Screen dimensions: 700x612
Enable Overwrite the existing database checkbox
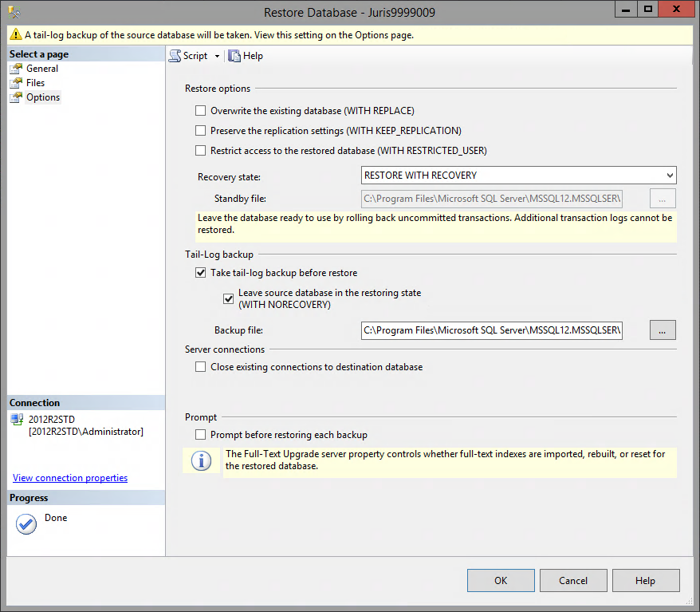pos(201,111)
